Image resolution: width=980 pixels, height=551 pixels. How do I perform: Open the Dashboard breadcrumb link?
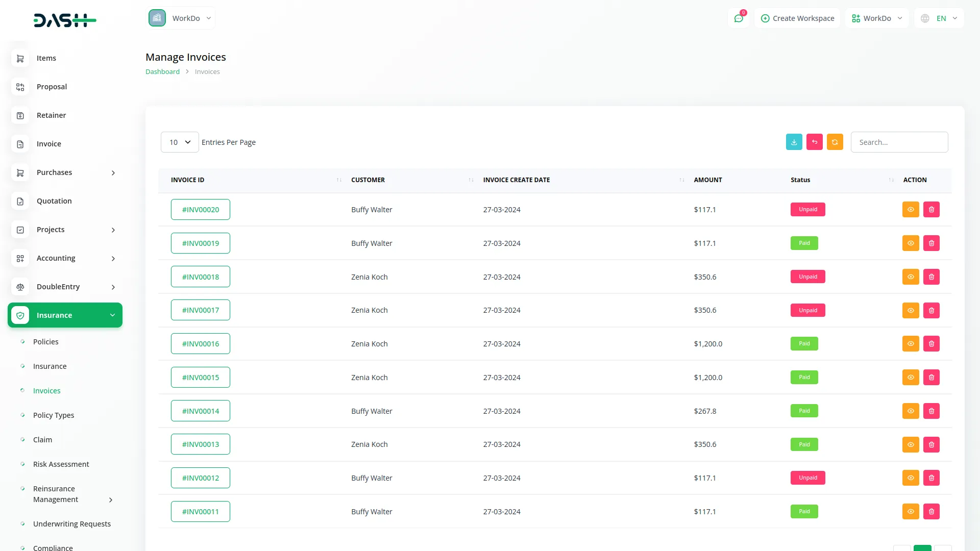tap(162, 71)
